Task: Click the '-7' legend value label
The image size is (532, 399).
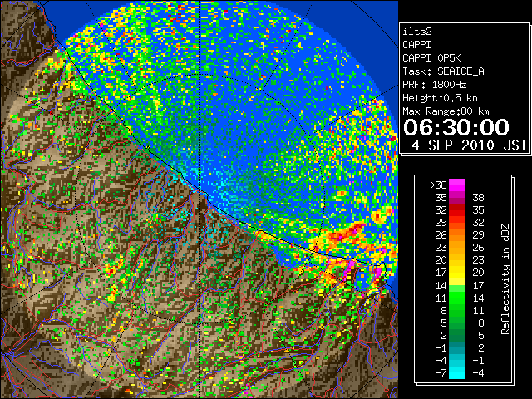Action: [441, 373]
